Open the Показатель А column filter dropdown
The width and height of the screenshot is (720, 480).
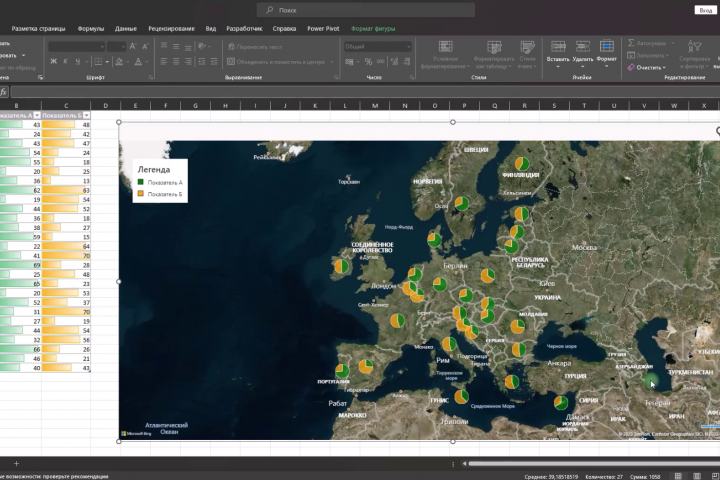click(x=37, y=115)
